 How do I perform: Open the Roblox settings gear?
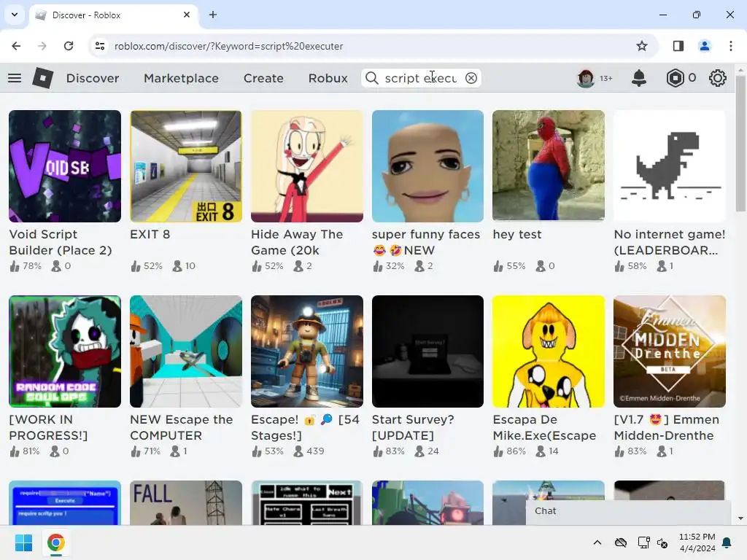click(718, 78)
